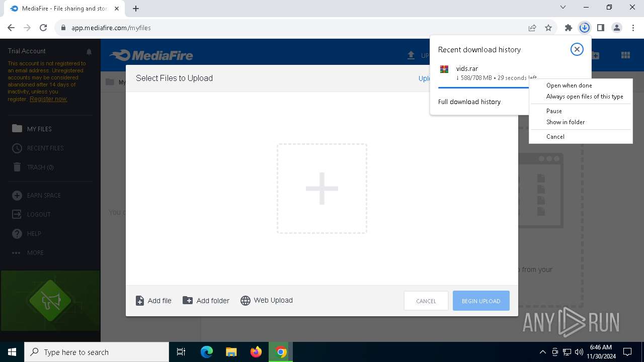Click the Register now link

[48, 99]
